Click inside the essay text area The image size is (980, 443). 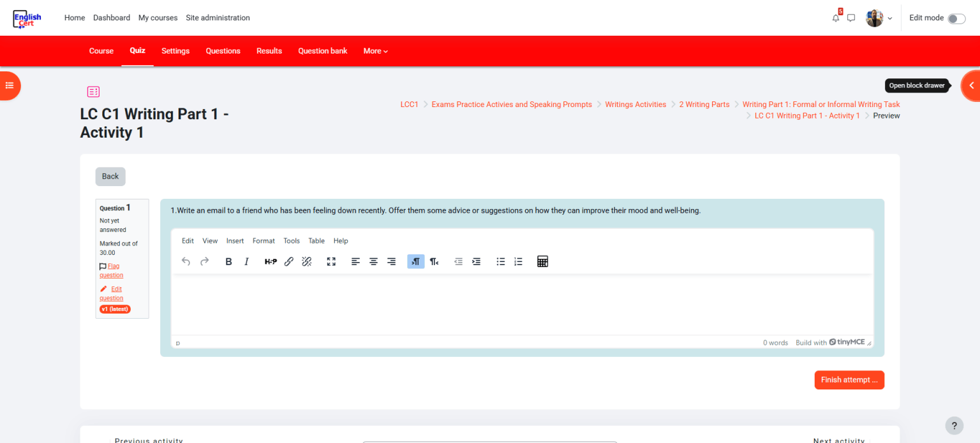522,304
